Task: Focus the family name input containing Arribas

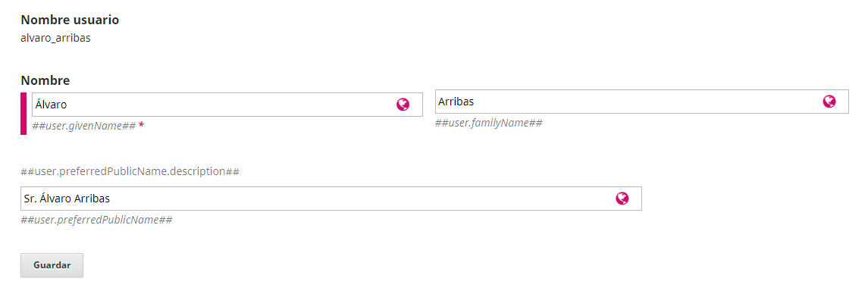Action: pyautogui.click(x=641, y=102)
